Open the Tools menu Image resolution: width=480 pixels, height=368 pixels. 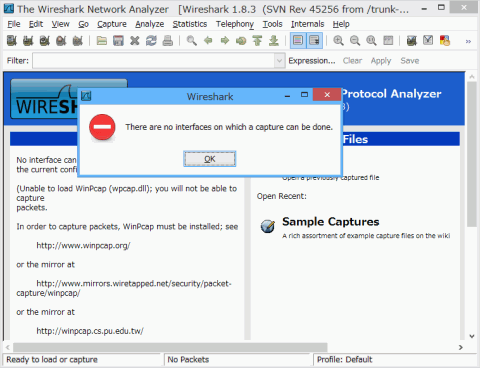pyautogui.click(x=272, y=24)
